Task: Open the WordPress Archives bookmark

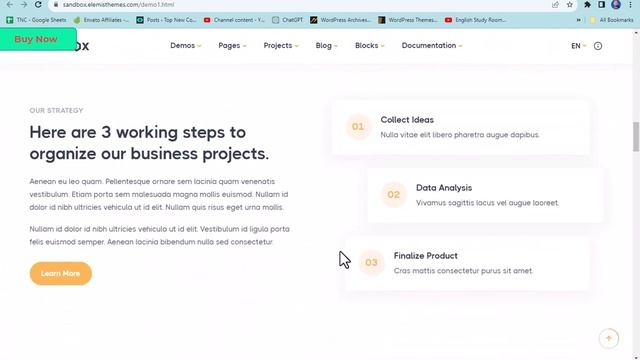Action: click(341, 20)
